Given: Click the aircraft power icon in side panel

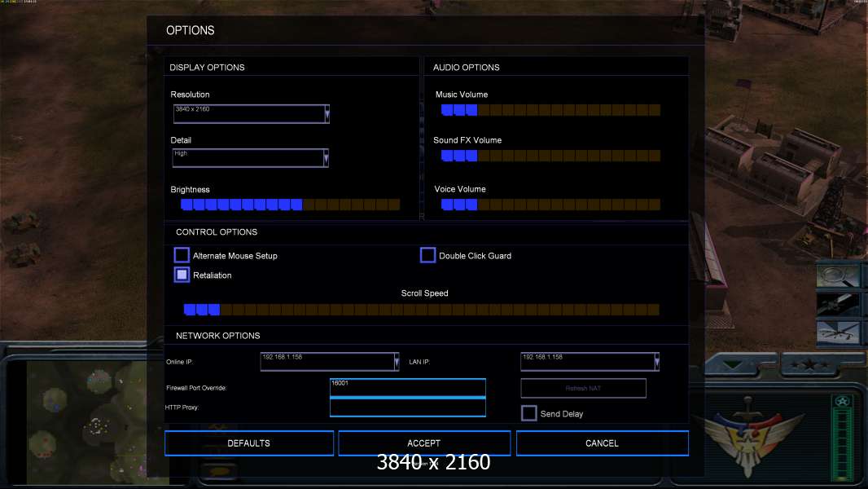Looking at the screenshot, I should coord(838,305).
